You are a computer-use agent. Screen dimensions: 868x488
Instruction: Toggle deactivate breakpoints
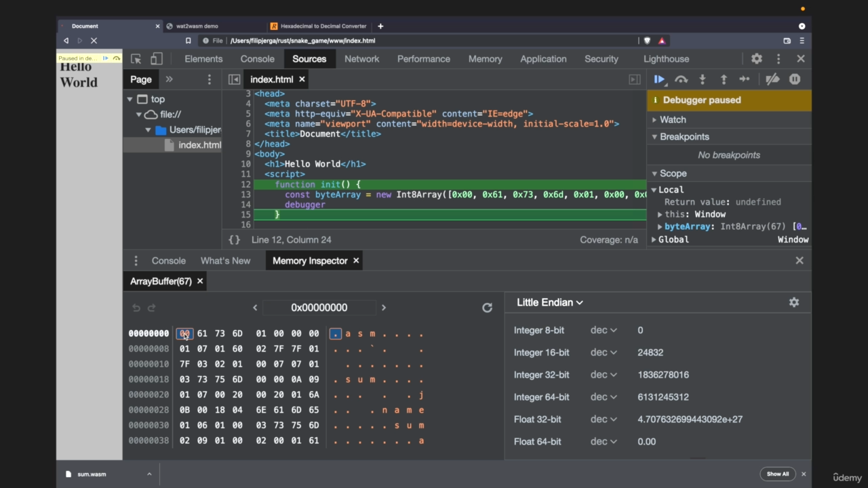[772, 79]
